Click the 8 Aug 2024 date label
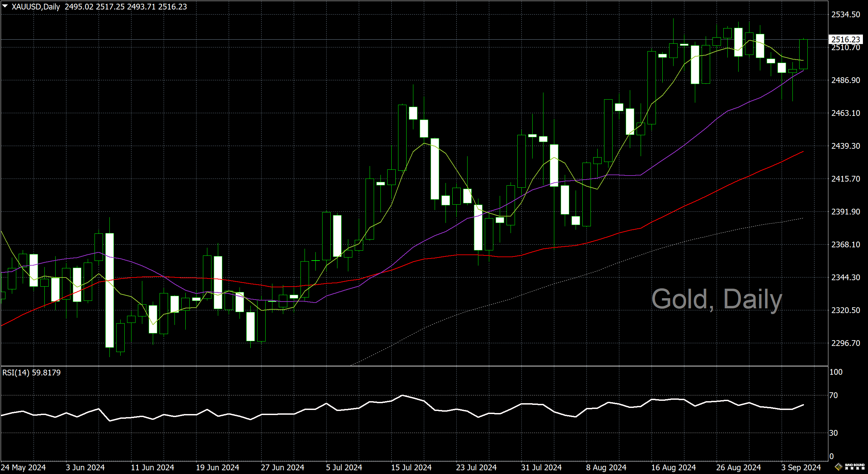Screen dimensions: 868x474 (x=606, y=468)
